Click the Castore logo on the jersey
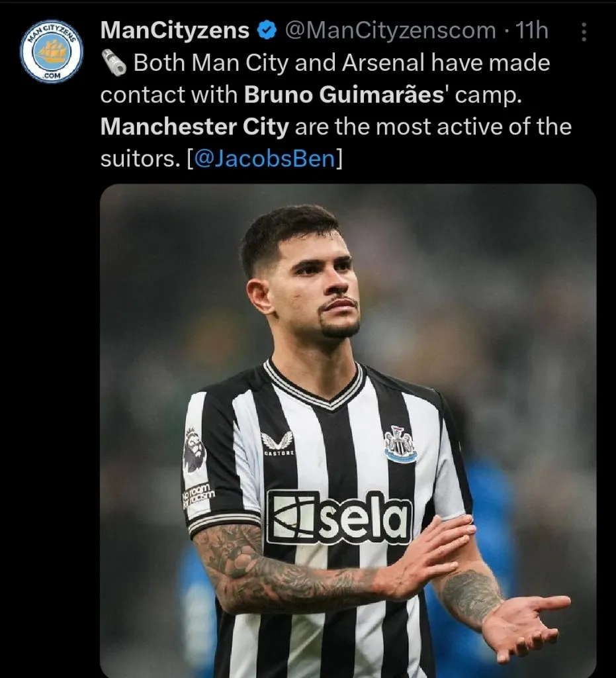 278,444
